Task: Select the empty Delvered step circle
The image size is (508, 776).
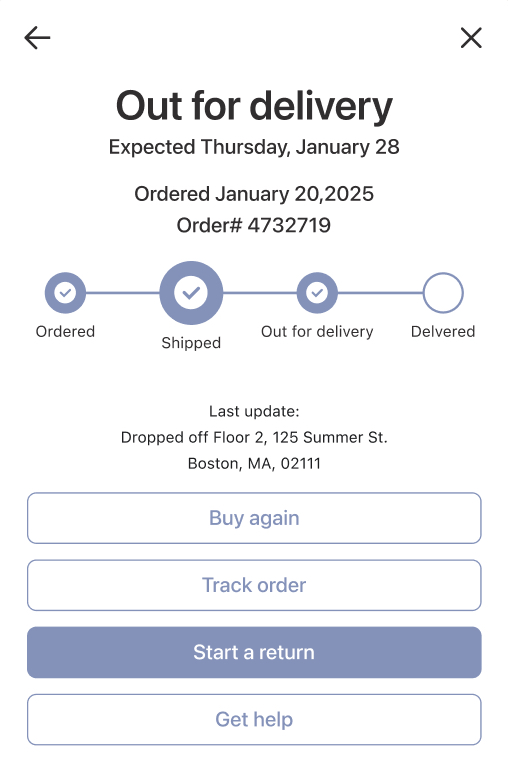Action: pyautogui.click(x=443, y=293)
